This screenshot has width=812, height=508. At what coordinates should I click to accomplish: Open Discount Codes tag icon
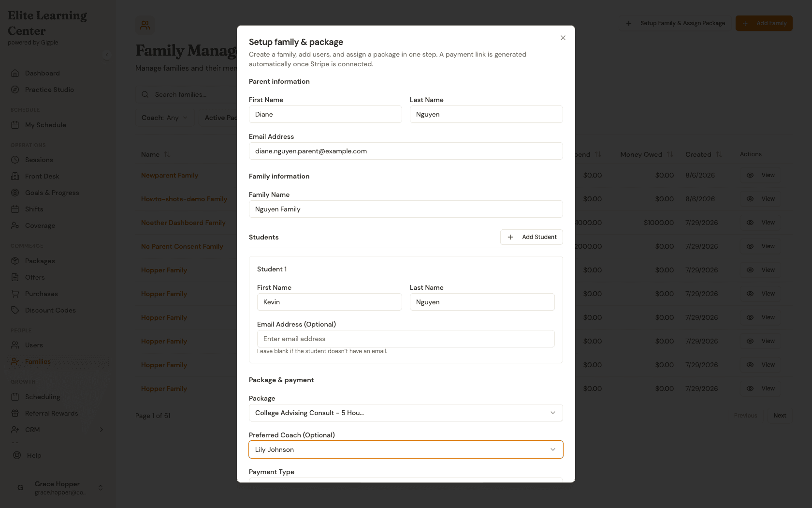(x=15, y=310)
